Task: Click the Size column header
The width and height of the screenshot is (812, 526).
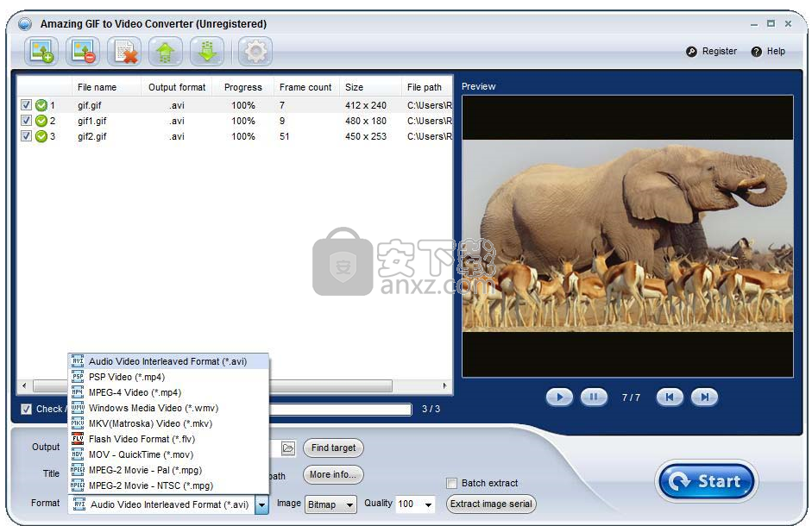Action: click(x=369, y=87)
